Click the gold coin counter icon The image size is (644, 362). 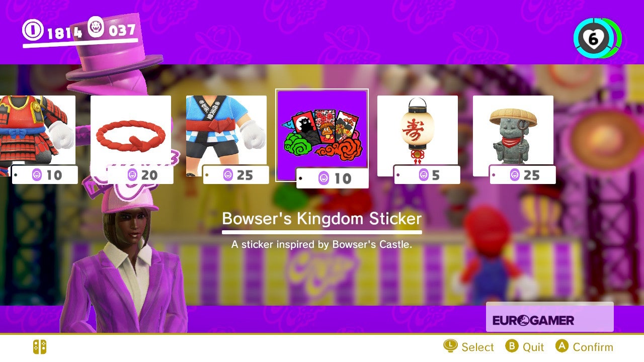(33, 31)
